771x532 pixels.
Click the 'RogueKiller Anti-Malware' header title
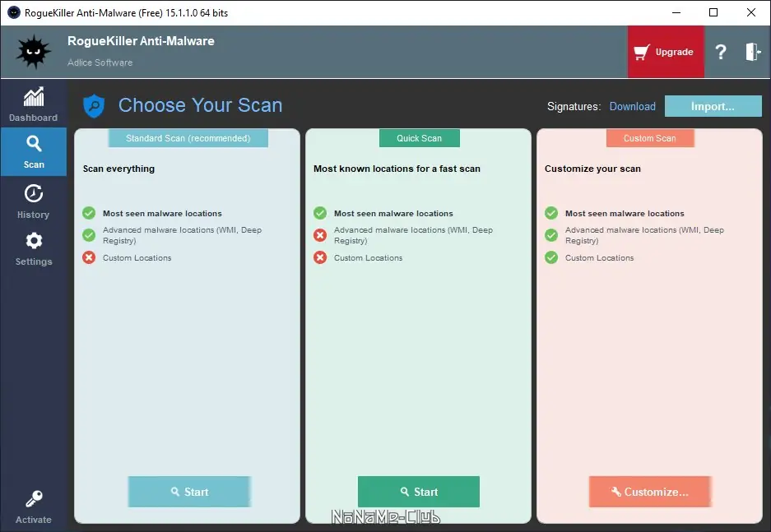[141, 41]
